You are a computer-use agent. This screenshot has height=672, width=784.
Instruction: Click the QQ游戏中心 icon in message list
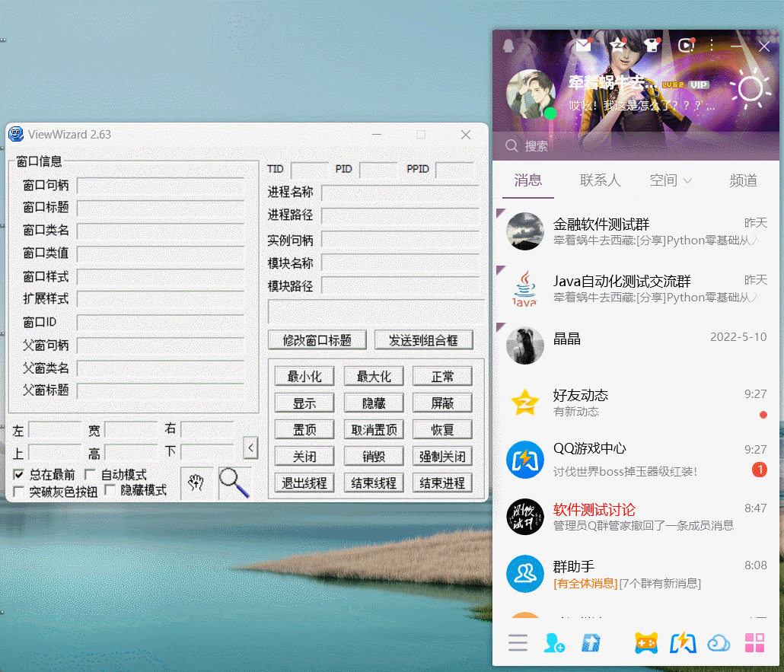[x=524, y=460]
